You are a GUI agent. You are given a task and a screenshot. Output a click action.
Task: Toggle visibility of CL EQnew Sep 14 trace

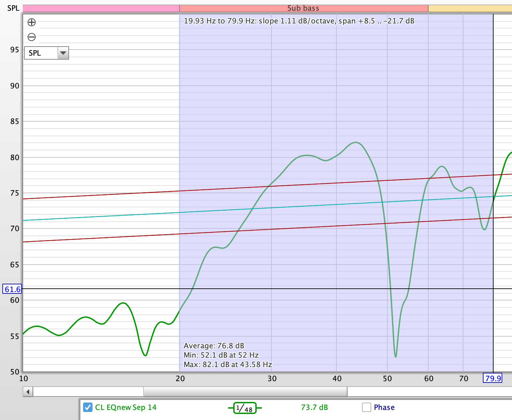pos(87,407)
